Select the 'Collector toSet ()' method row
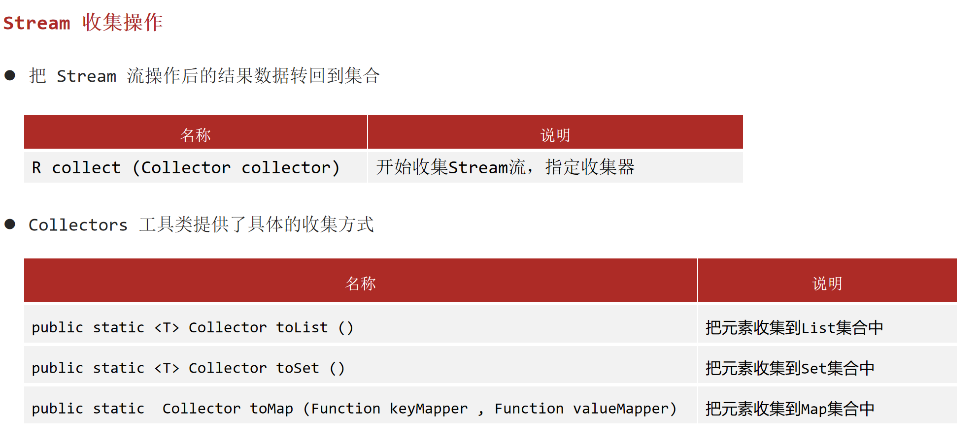Screen dimensions: 980x446 click(361, 365)
